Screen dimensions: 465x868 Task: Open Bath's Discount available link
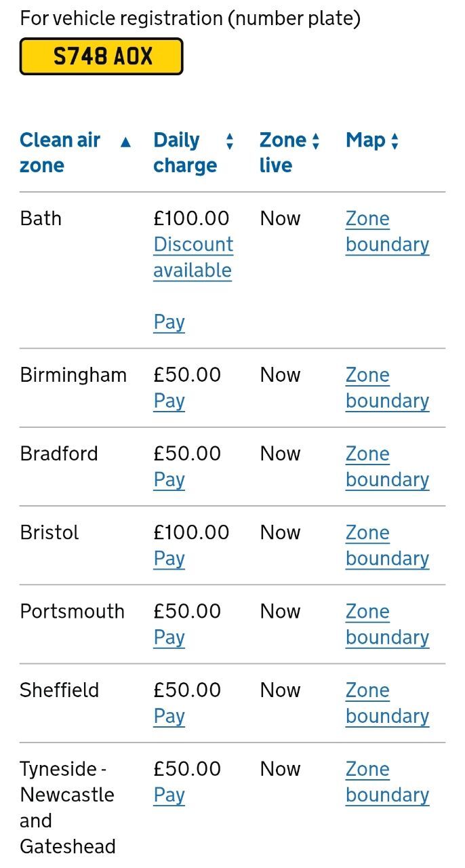tap(193, 257)
